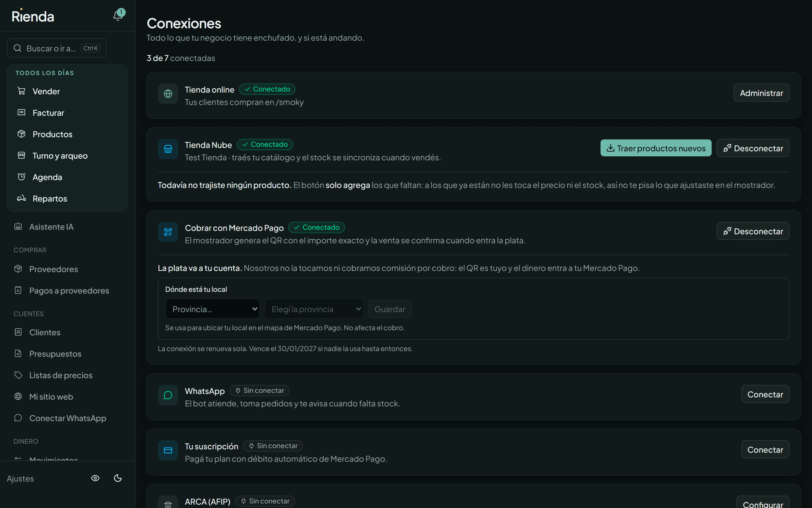Click the Conectar WhatsApp chat icon
The image size is (812, 508).
[18, 418]
